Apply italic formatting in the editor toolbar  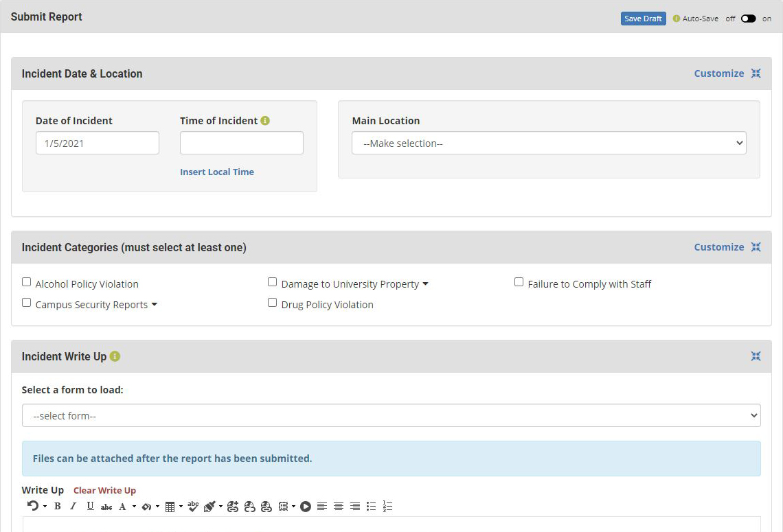coord(73,506)
